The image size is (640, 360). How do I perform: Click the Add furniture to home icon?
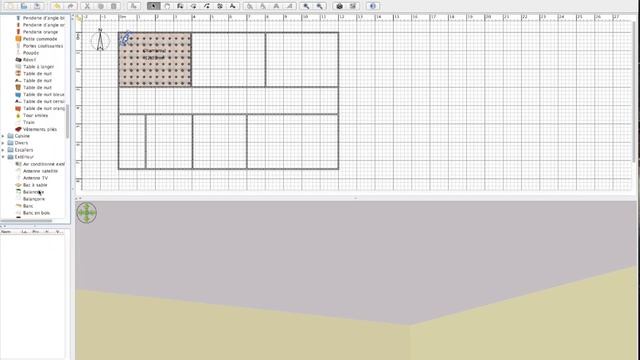(x=133, y=6)
